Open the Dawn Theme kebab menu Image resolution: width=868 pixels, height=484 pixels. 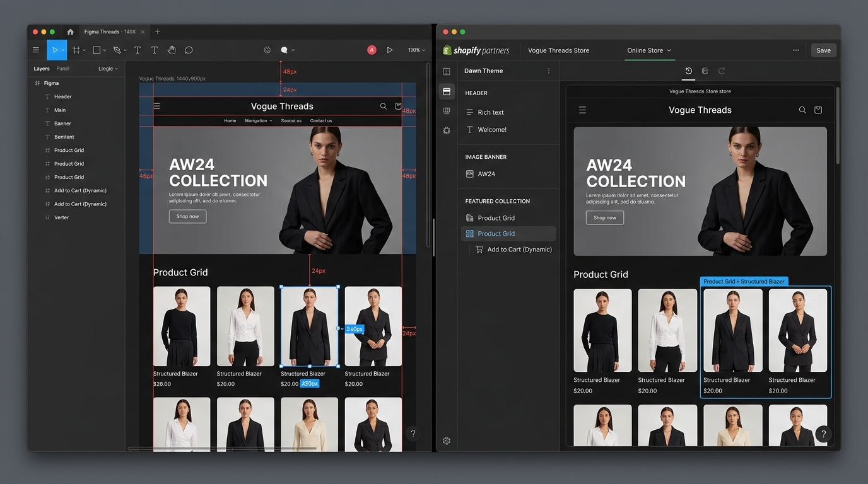(x=549, y=71)
